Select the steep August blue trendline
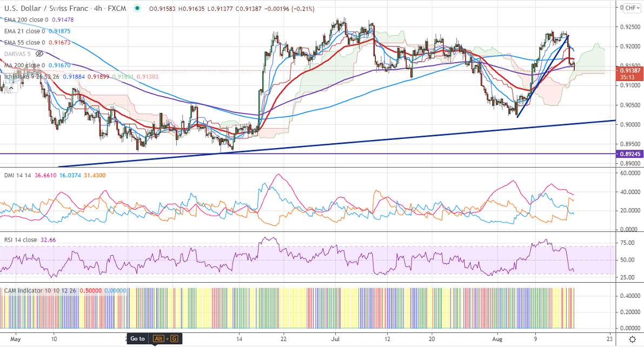The image size is (644, 347). [543, 76]
